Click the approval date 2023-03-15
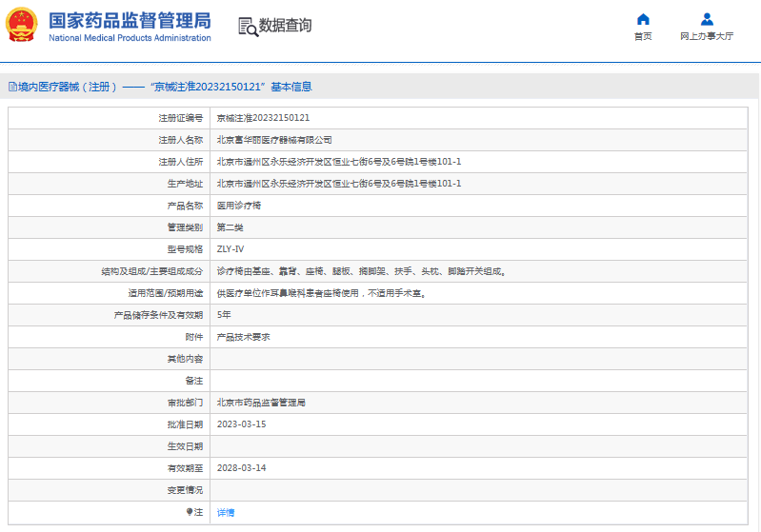This screenshot has height=532, width=761. coord(241,424)
